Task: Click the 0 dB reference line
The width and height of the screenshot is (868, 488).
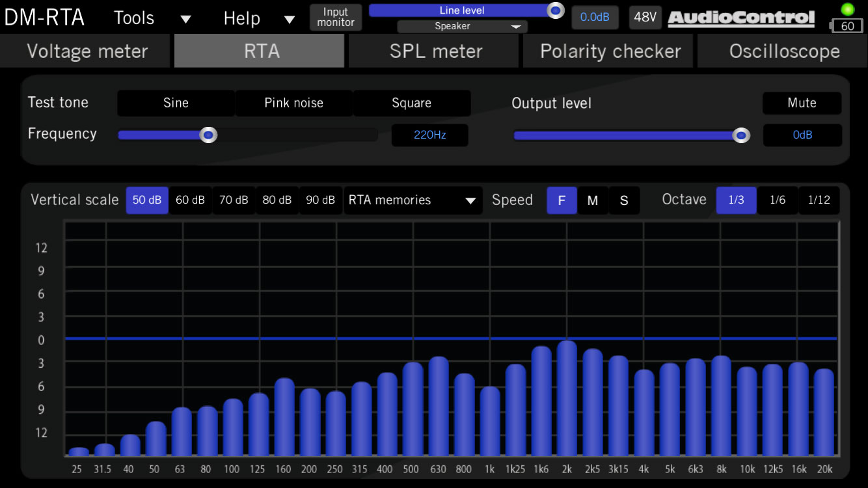Action: pyautogui.click(x=451, y=338)
